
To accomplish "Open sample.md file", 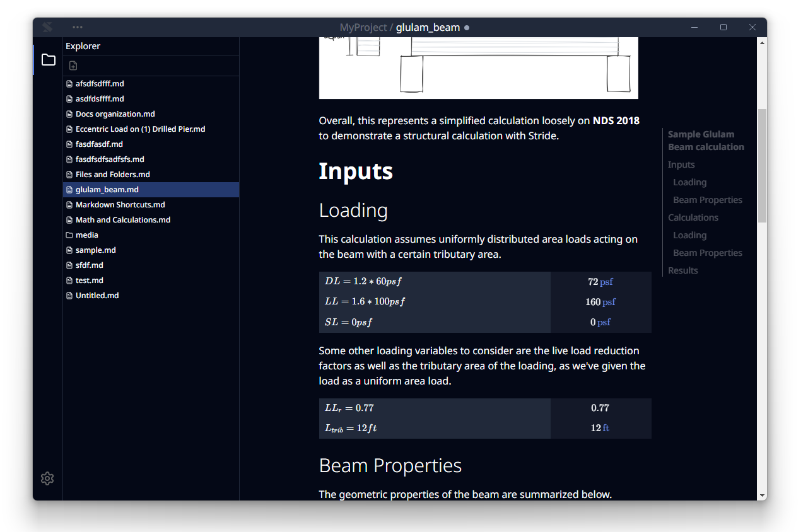I will point(151,250).
